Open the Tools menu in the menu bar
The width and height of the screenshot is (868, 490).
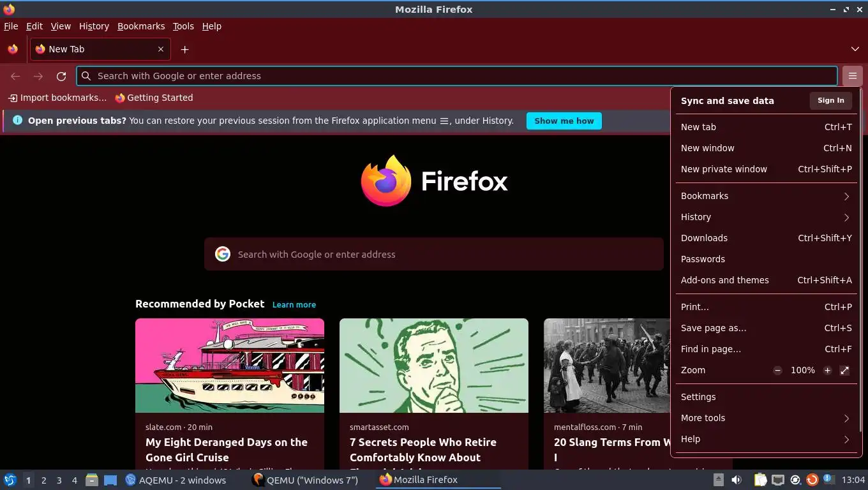[183, 26]
